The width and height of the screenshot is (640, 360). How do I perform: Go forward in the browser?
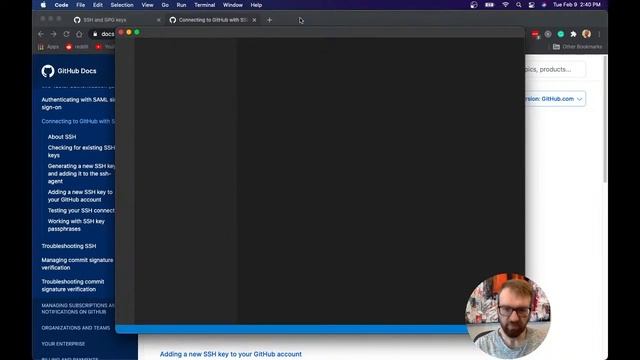coord(53,34)
